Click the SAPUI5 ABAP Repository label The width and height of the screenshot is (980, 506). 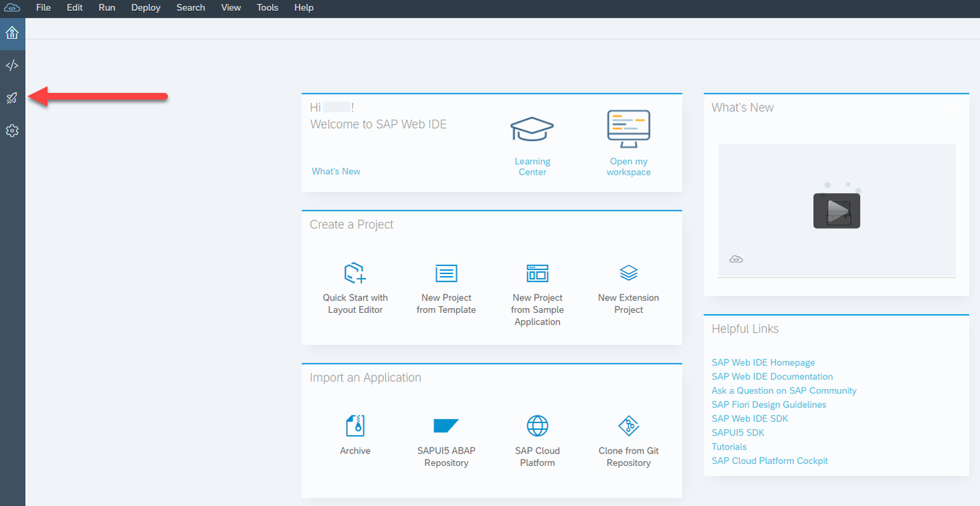[446, 457]
